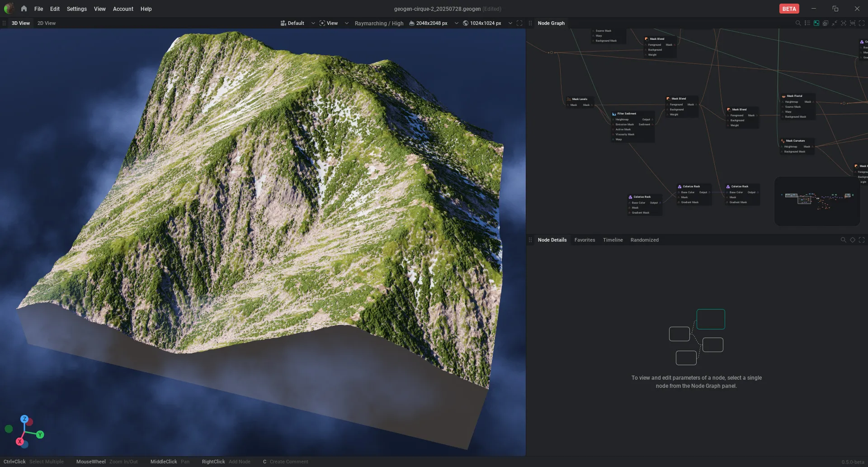Toggle the minimap icon in Node Graph

pos(816,23)
